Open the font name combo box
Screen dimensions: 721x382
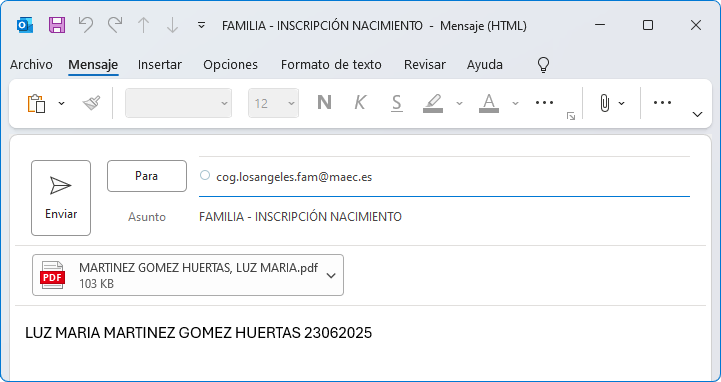[x=178, y=103]
